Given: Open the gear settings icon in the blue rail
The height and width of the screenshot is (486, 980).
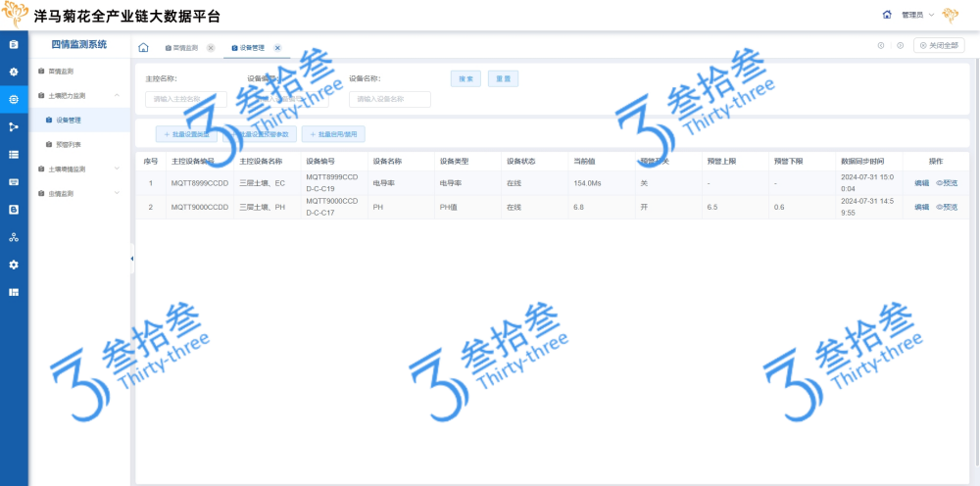Looking at the screenshot, I should [14, 265].
